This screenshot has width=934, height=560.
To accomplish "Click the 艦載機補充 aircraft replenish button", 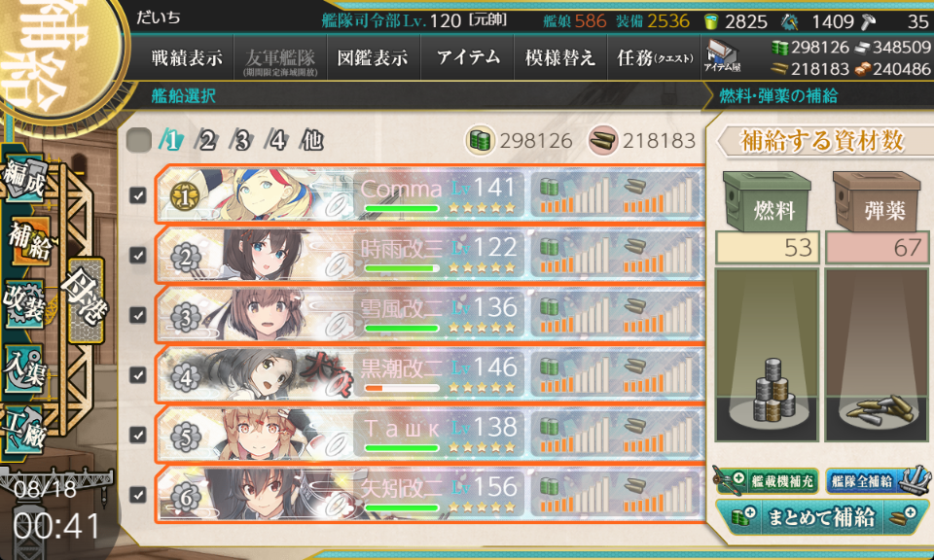I will click(x=767, y=481).
